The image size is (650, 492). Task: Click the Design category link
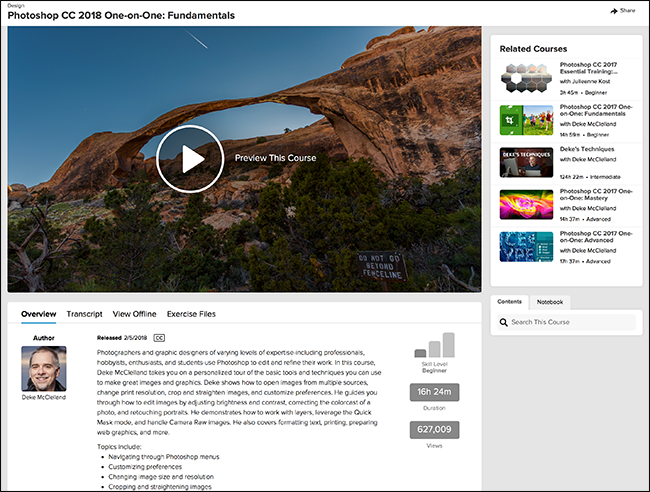pos(16,5)
